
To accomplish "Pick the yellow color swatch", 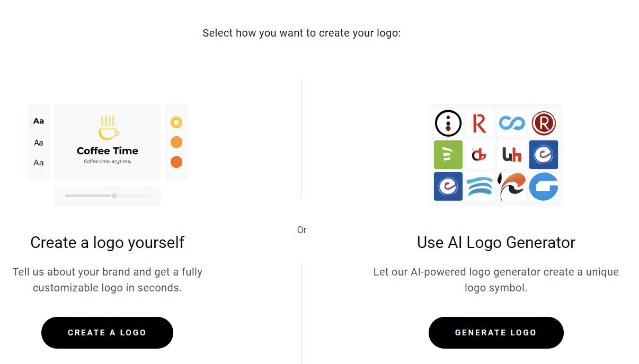I will point(176,122).
